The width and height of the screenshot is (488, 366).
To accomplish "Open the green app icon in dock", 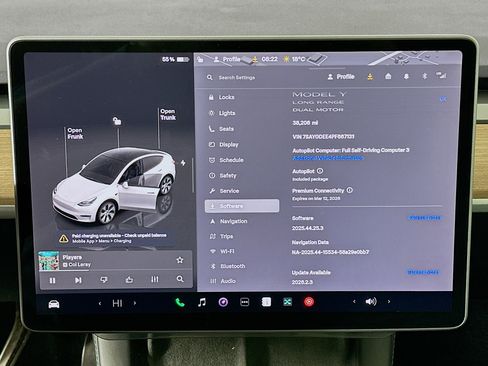I will click(x=287, y=302).
